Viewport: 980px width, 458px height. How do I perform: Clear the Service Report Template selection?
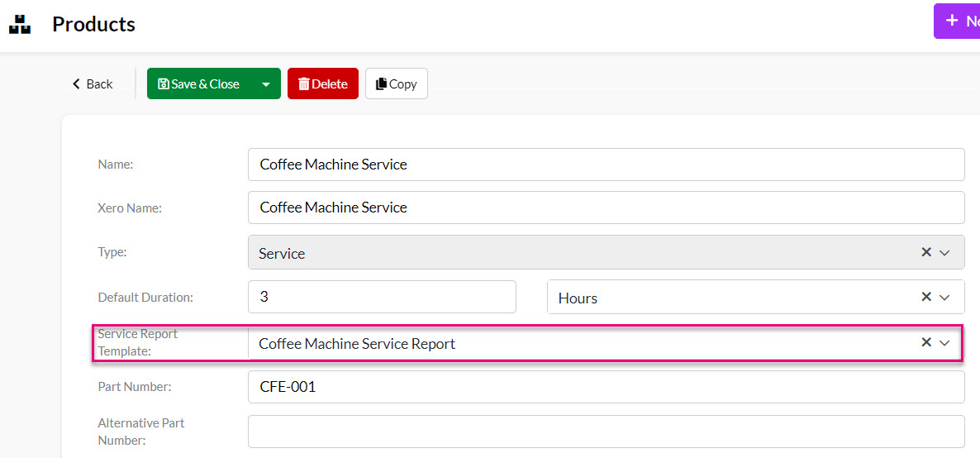click(x=926, y=341)
